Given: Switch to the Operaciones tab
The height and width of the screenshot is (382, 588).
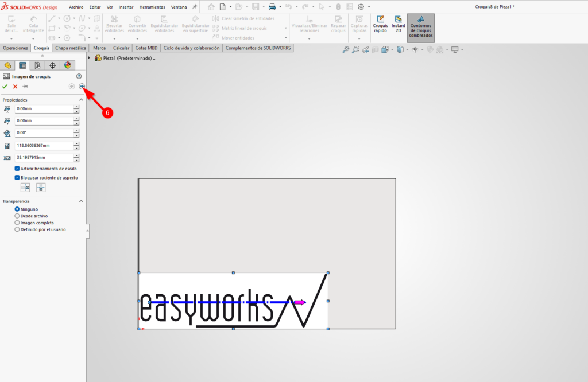Looking at the screenshot, I should 16,48.
